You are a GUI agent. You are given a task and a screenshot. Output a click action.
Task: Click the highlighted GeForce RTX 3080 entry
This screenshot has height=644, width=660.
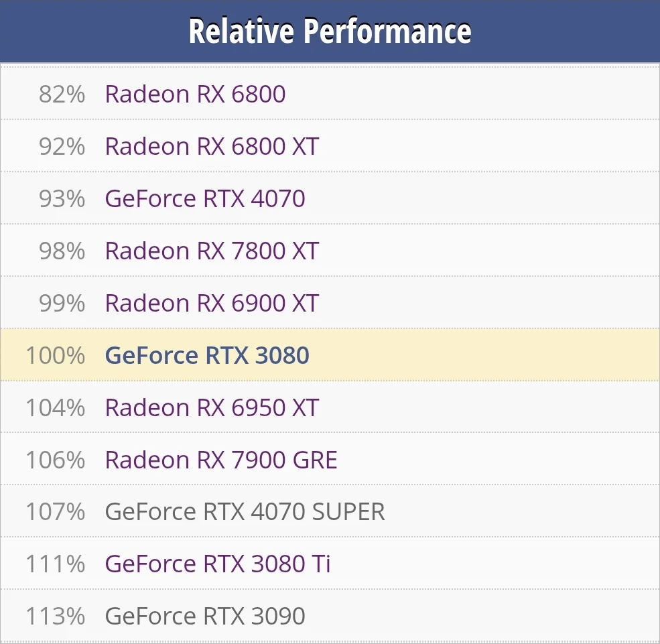(207, 356)
